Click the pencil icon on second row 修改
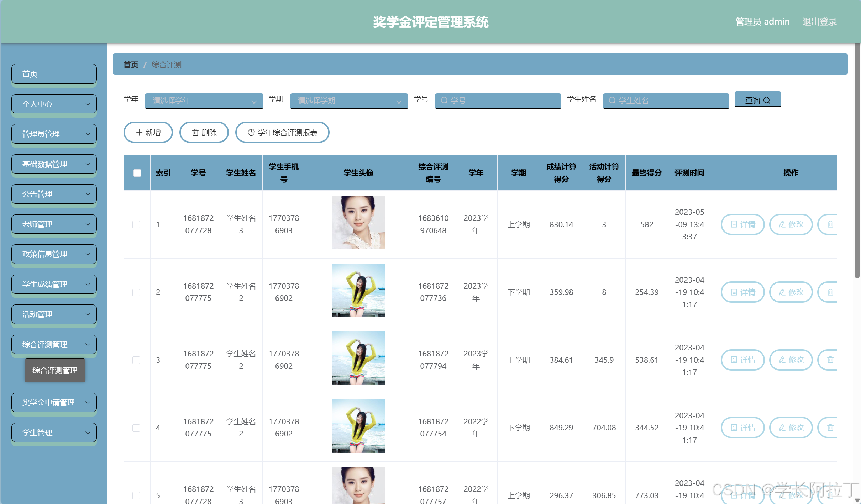861x504 pixels. 782,292
